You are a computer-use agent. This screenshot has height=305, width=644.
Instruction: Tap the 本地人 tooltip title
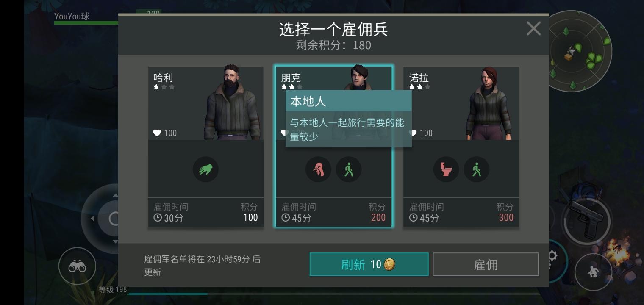(x=308, y=102)
